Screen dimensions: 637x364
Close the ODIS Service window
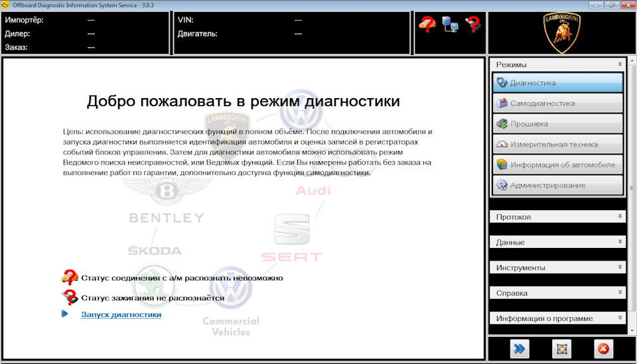(627, 5)
